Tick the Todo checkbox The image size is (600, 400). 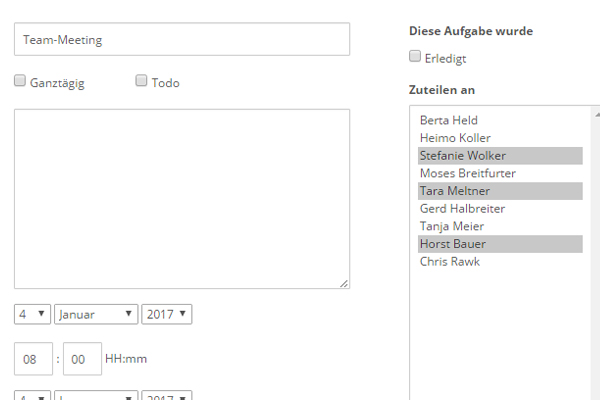(x=141, y=81)
